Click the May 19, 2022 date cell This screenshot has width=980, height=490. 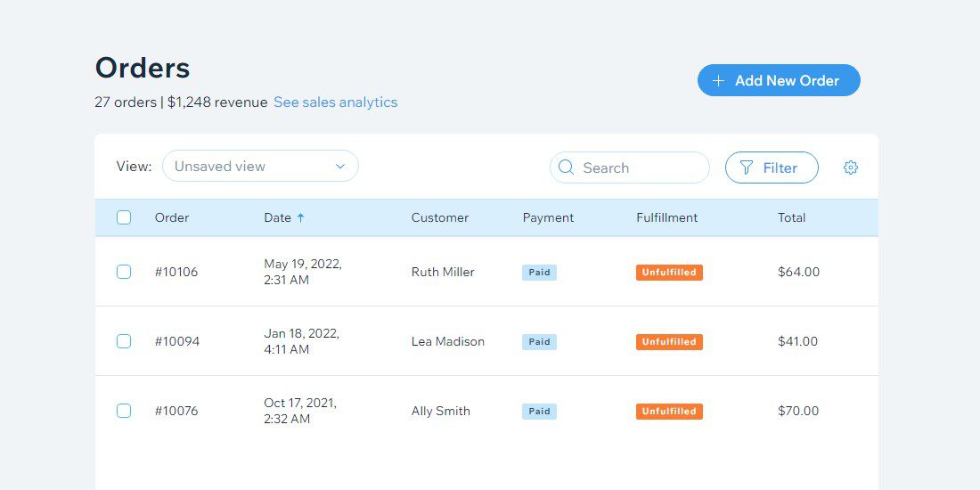(x=303, y=272)
